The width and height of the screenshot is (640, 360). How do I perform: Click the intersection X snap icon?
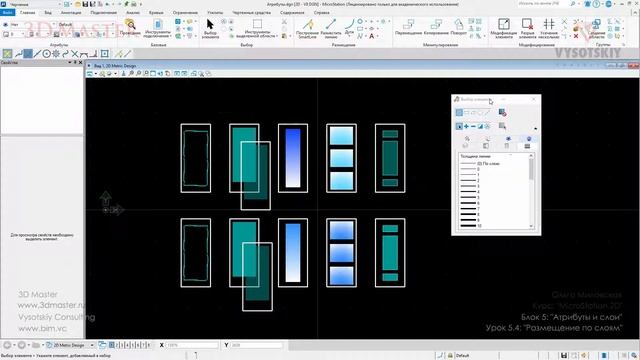75,53
